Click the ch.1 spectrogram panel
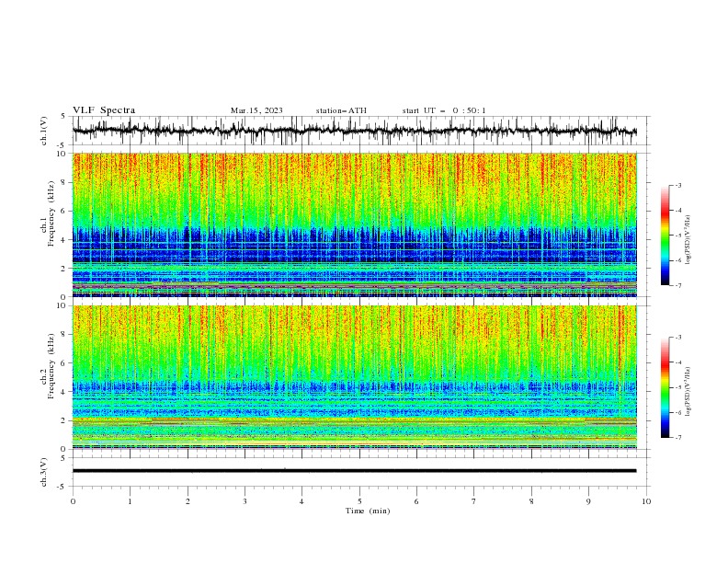Image resolution: width=728 pixels, height=563 pixels. click(355, 224)
